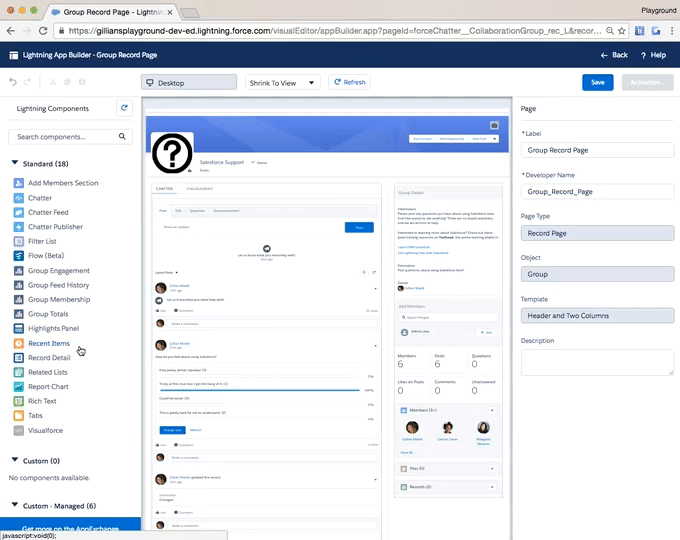Click the camera icon on group banner

point(494,125)
